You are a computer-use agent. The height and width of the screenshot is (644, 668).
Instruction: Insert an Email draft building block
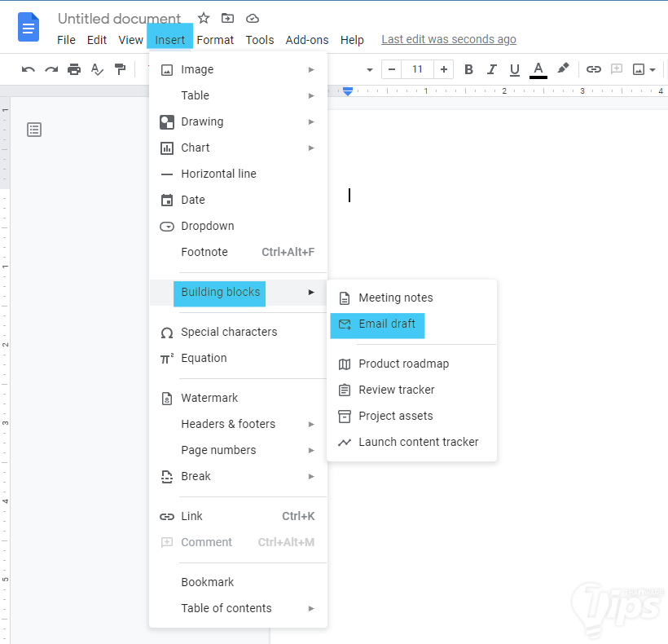coord(411,324)
